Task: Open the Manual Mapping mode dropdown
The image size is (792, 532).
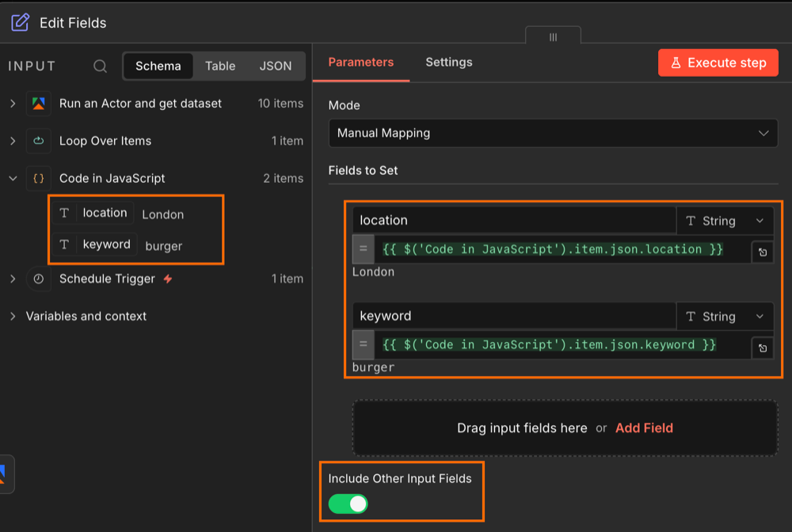Action: coord(554,133)
